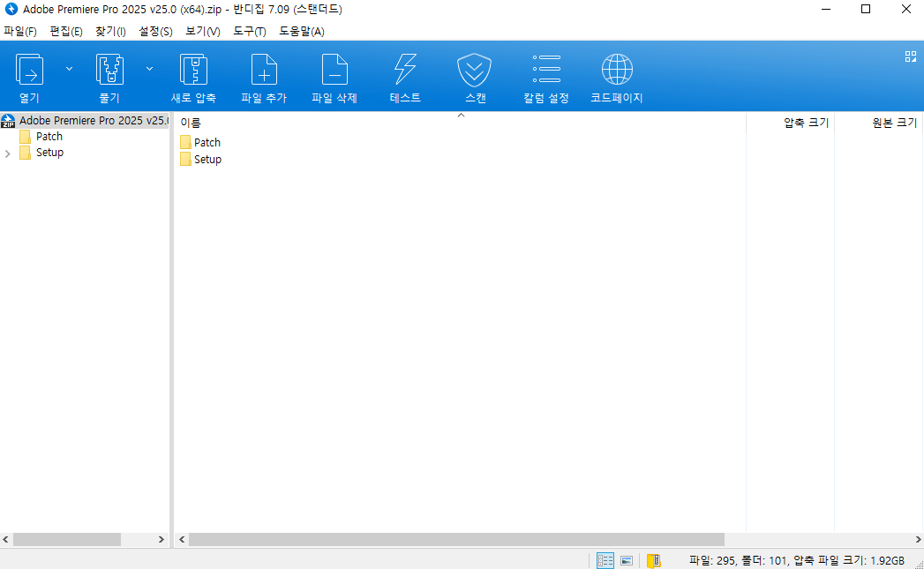Click the file and folder count status text
Image resolution: width=924 pixels, height=569 pixels.
pos(797,561)
